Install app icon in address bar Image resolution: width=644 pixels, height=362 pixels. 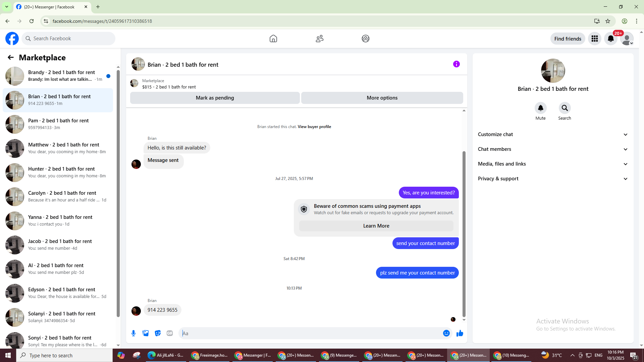[x=597, y=21]
